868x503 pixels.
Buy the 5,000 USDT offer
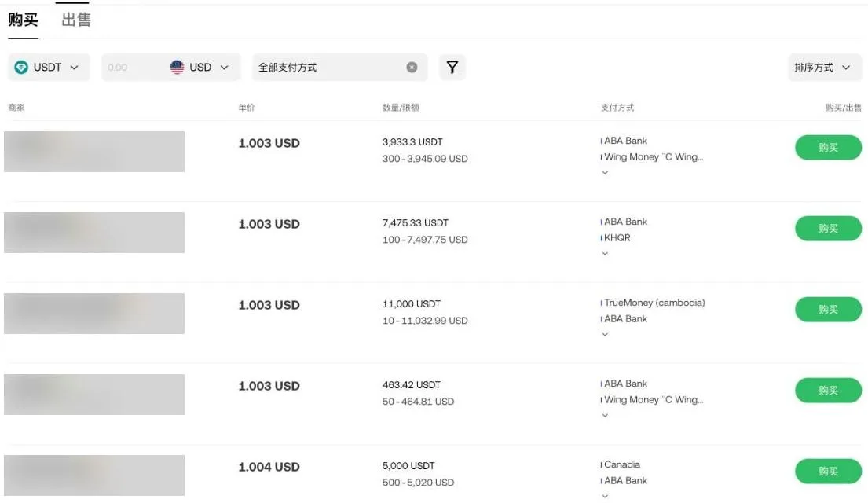828,471
